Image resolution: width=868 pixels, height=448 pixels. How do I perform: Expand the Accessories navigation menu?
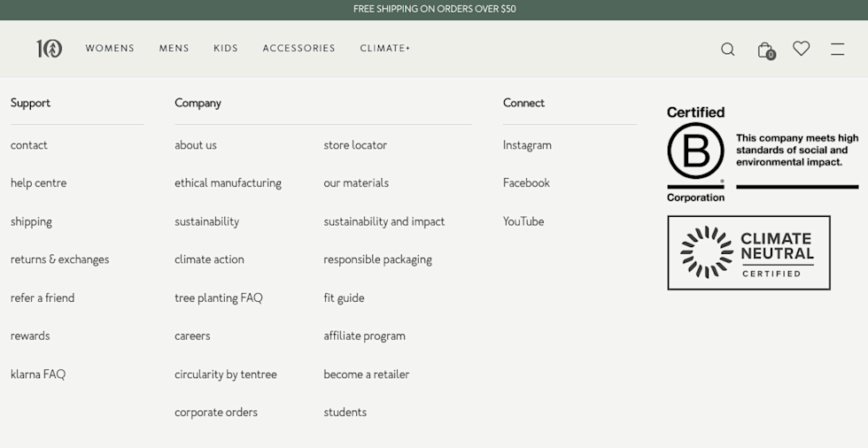298,49
